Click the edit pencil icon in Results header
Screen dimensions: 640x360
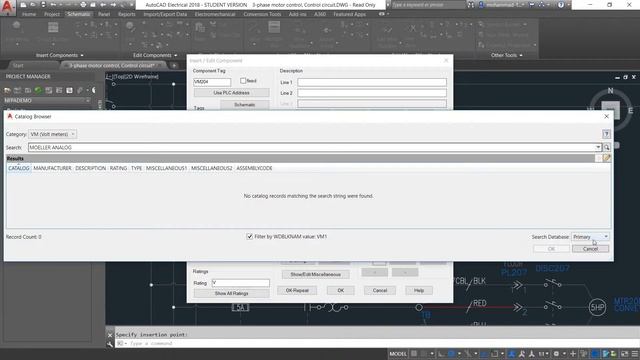pos(607,158)
